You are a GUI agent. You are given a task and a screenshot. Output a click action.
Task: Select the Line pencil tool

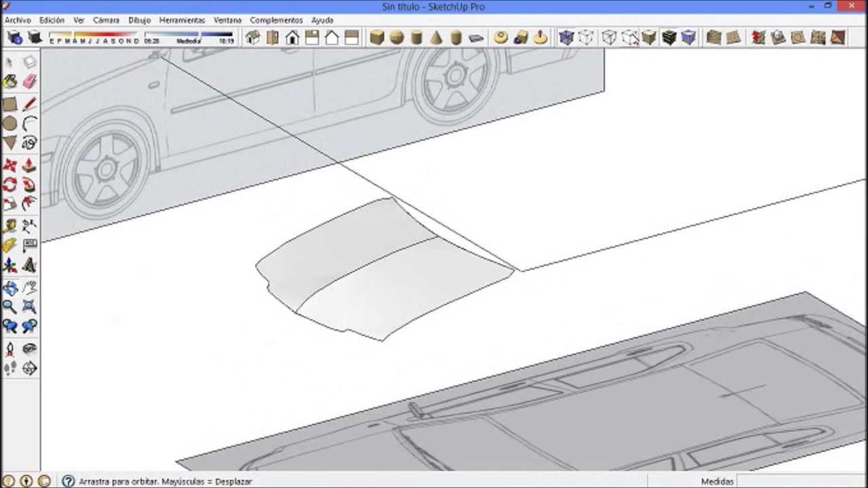[29, 104]
